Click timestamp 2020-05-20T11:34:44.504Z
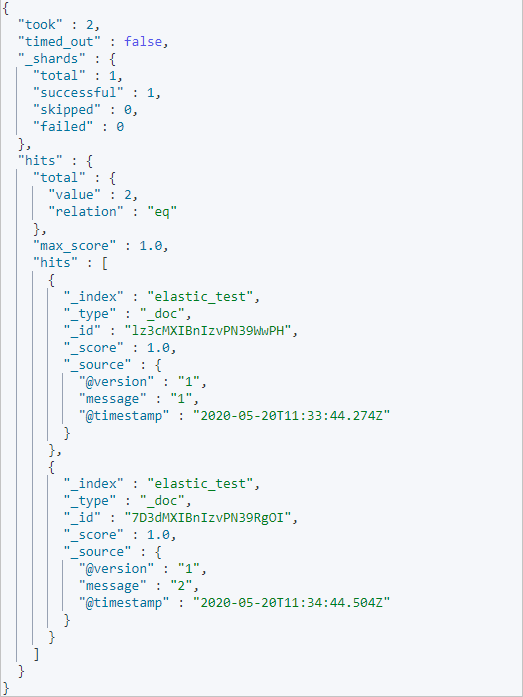 pos(291,603)
